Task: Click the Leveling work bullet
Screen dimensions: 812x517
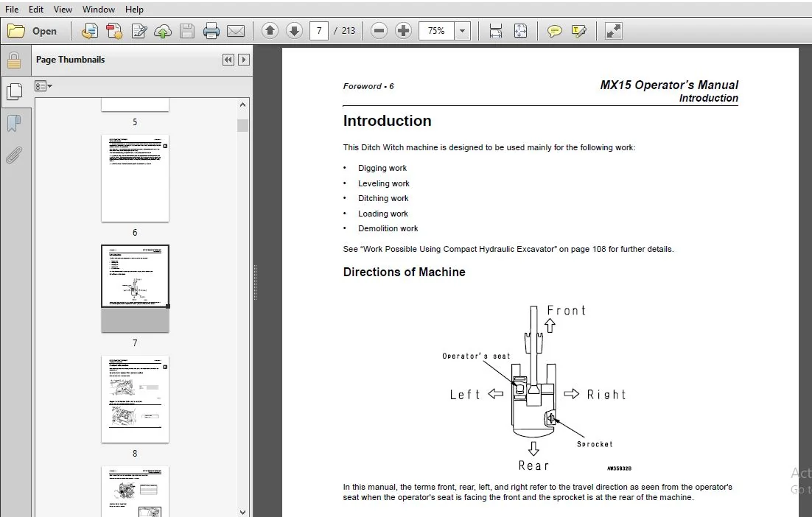Action: pos(384,183)
